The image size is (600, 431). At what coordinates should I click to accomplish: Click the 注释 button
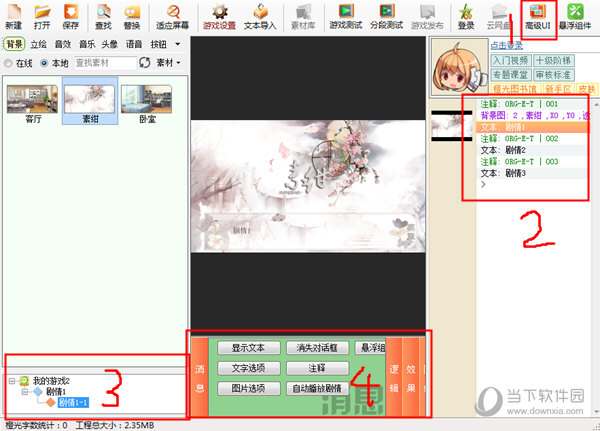(x=317, y=368)
